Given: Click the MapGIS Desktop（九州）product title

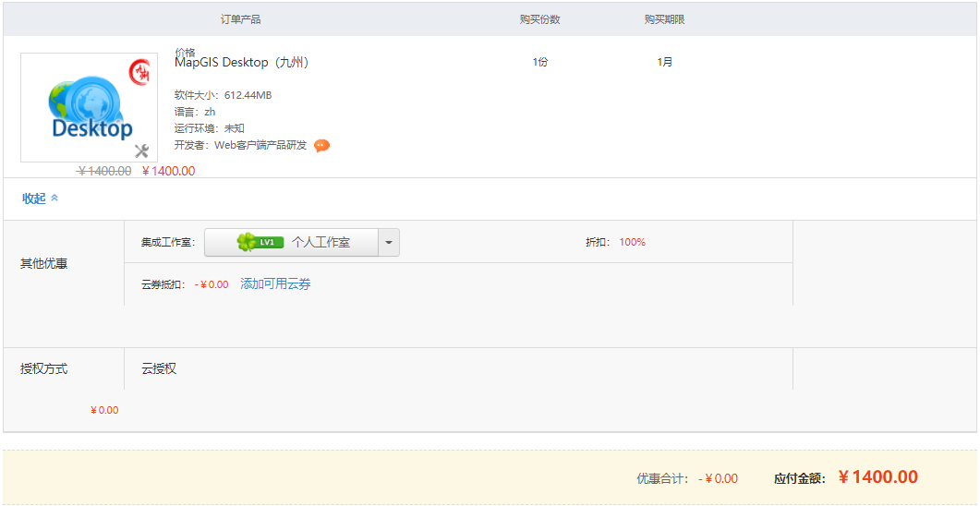Looking at the screenshot, I should [x=242, y=63].
